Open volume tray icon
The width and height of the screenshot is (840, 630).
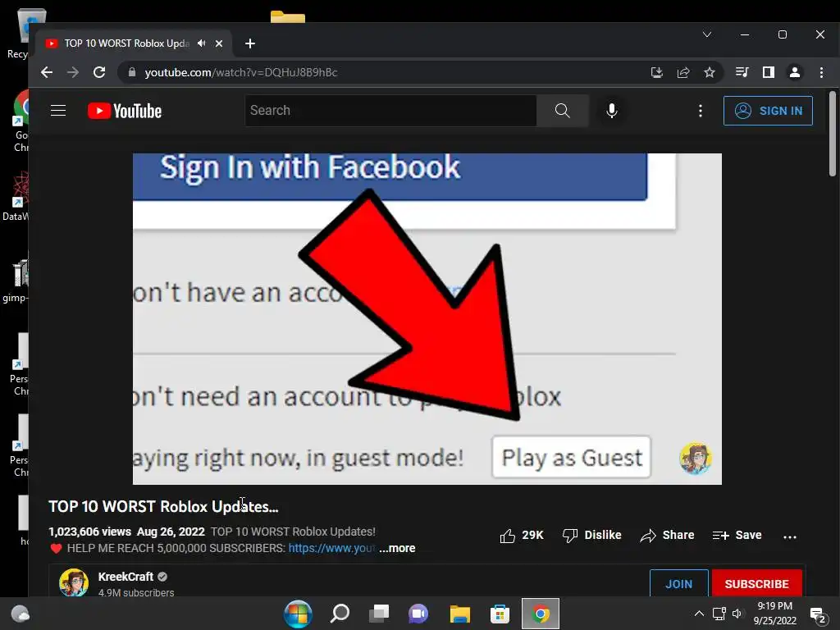[737, 614]
